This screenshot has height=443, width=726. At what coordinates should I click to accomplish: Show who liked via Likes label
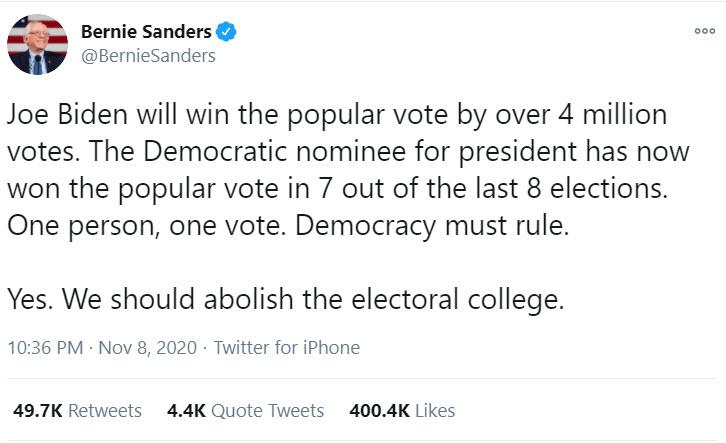pyautogui.click(x=435, y=410)
